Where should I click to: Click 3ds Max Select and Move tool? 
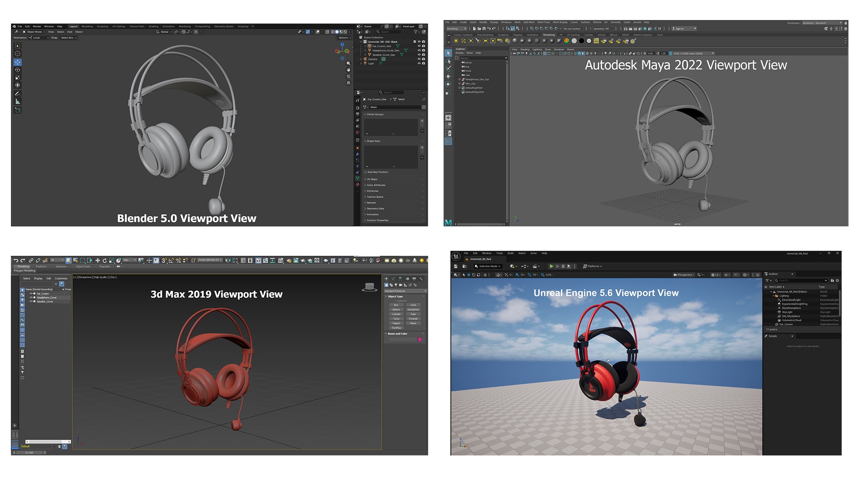(x=97, y=260)
